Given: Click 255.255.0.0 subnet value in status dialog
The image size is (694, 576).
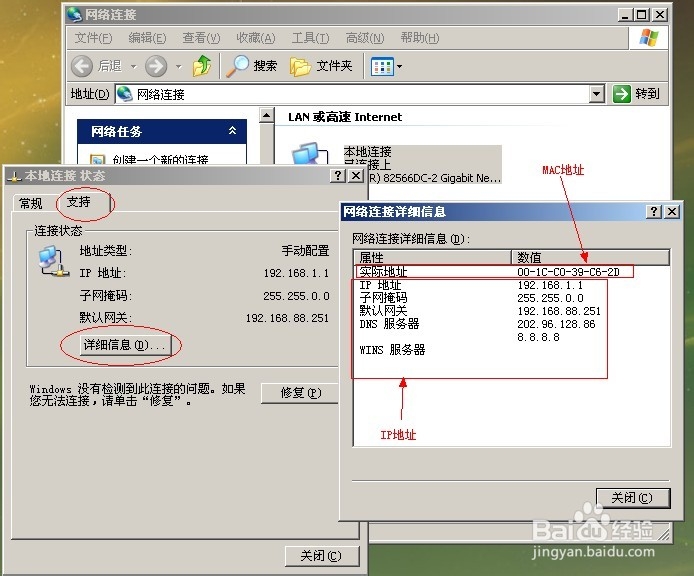Looking at the screenshot, I should (x=296, y=296).
